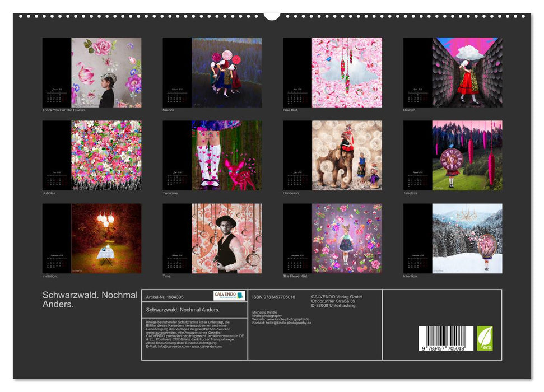
Task: Select the 'Silence' calendar page image
Action: [212, 72]
